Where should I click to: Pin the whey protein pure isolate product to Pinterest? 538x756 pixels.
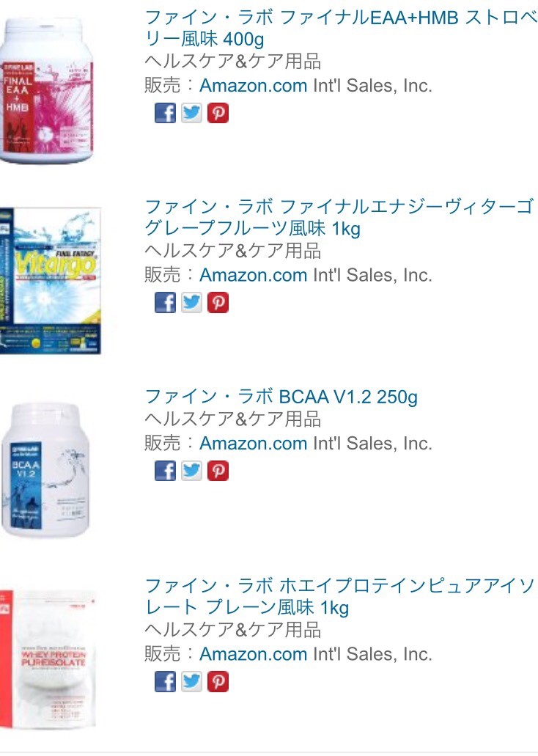coord(218,681)
